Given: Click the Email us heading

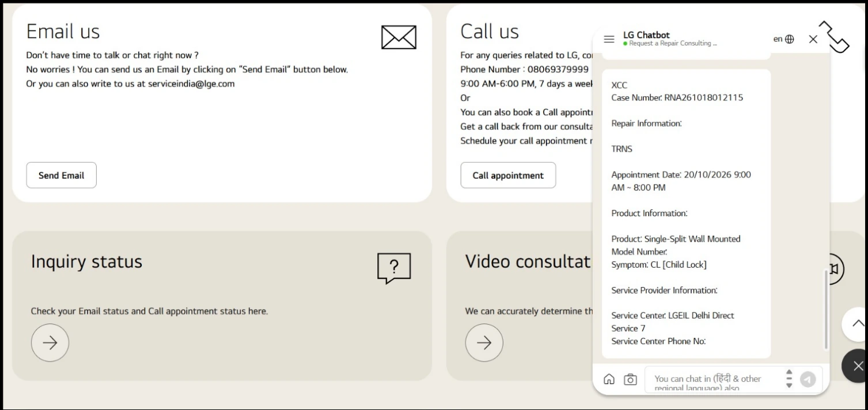Looking at the screenshot, I should (63, 31).
